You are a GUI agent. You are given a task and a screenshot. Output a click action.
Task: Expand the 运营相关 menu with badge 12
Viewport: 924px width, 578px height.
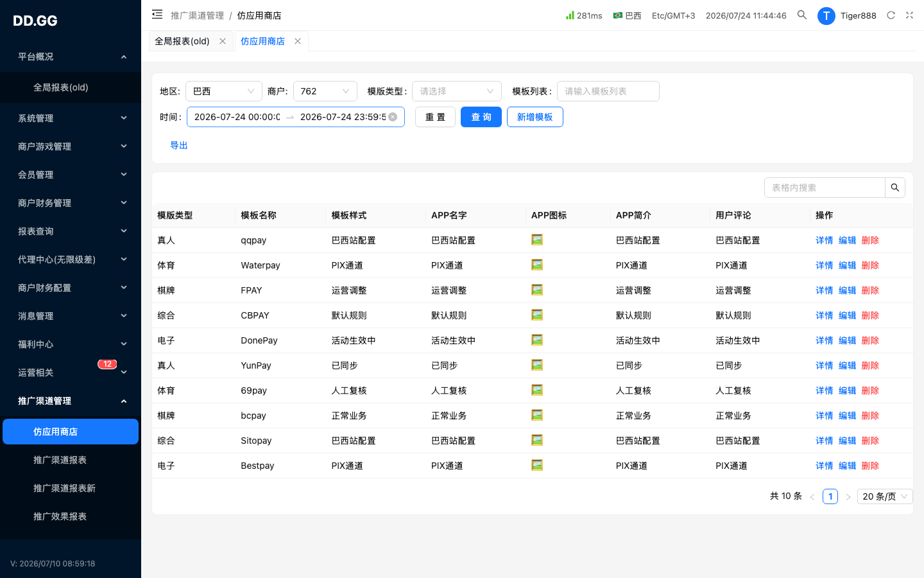point(71,372)
